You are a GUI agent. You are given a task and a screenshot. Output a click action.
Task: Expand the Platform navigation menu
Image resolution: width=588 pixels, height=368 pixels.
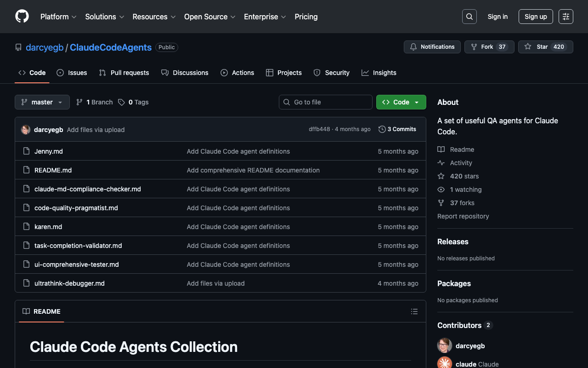coord(58,17)
